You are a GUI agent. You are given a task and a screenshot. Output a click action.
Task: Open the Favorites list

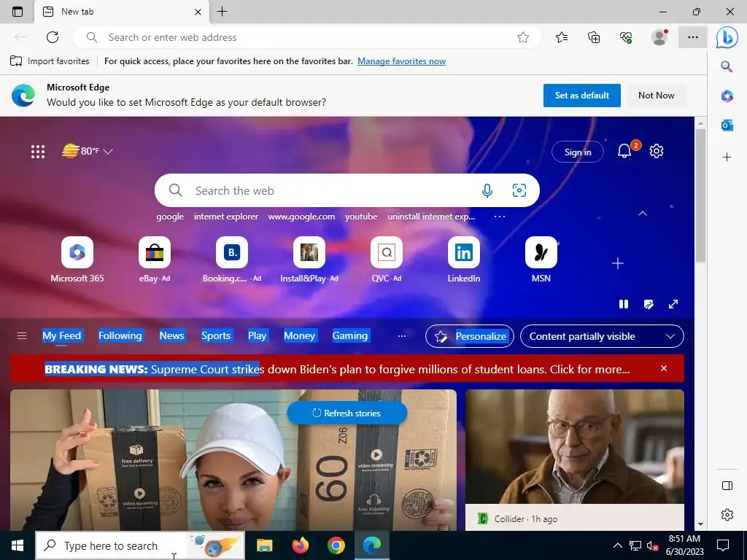pos(562,37)
